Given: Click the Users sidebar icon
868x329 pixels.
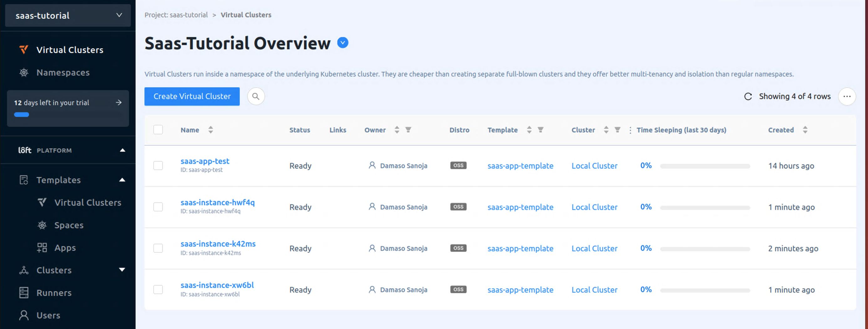Looking at the screenshot, I should (23, 315).
